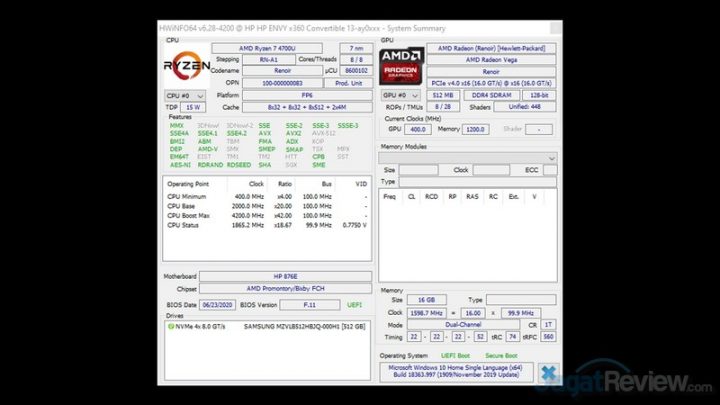This screenshot has height=405, width=720.
Task: Click the CR 1T field
Action: 548,325
